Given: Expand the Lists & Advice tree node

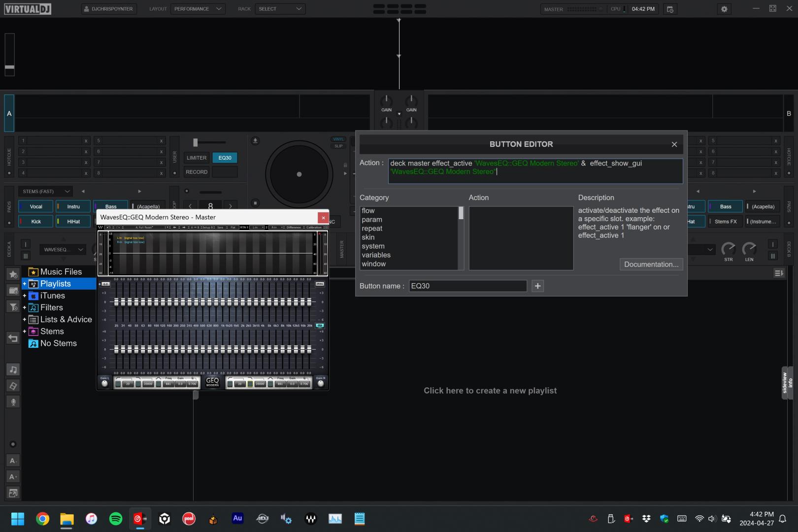Looking at the screenshot, I should (24, 319).
